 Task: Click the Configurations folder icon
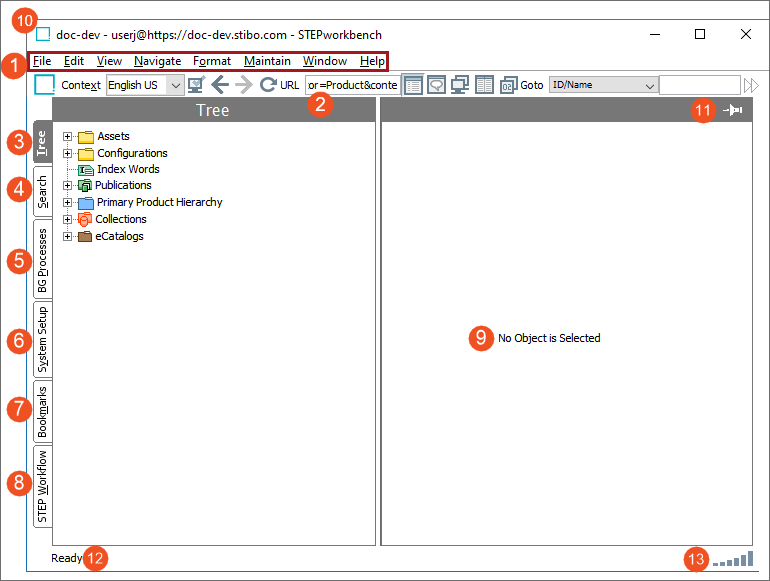pyautogui.click(x=86, y=154)
